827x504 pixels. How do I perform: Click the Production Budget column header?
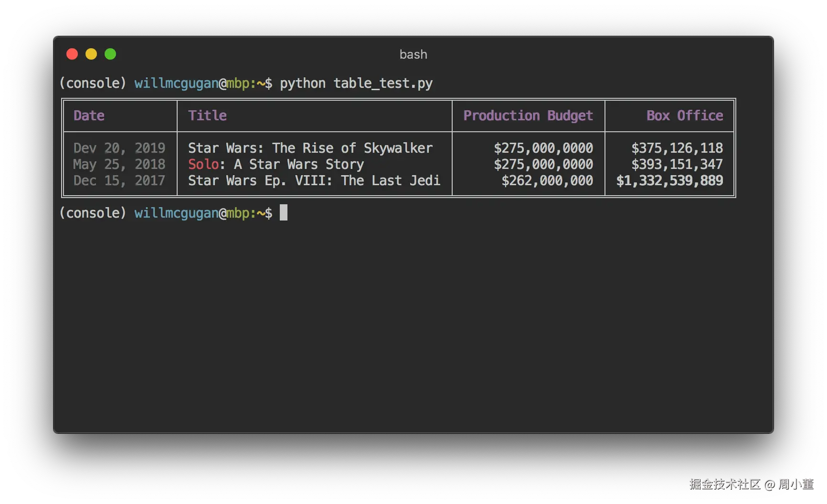point(528,115)
